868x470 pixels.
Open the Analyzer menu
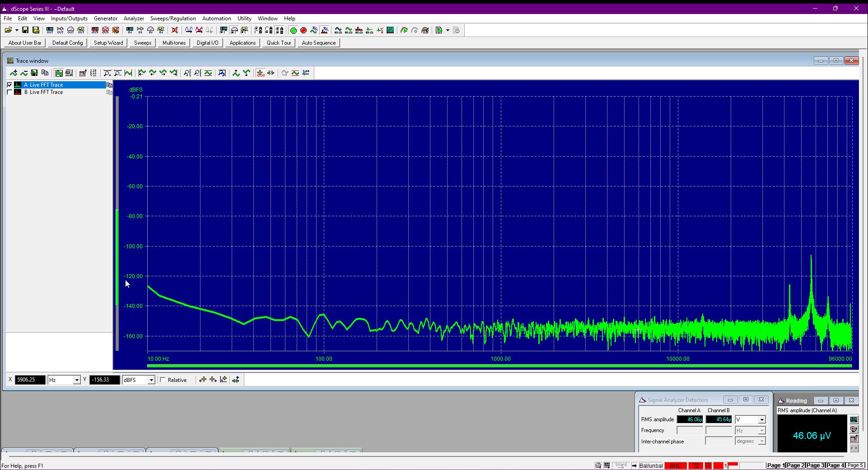tap(134, 19)
